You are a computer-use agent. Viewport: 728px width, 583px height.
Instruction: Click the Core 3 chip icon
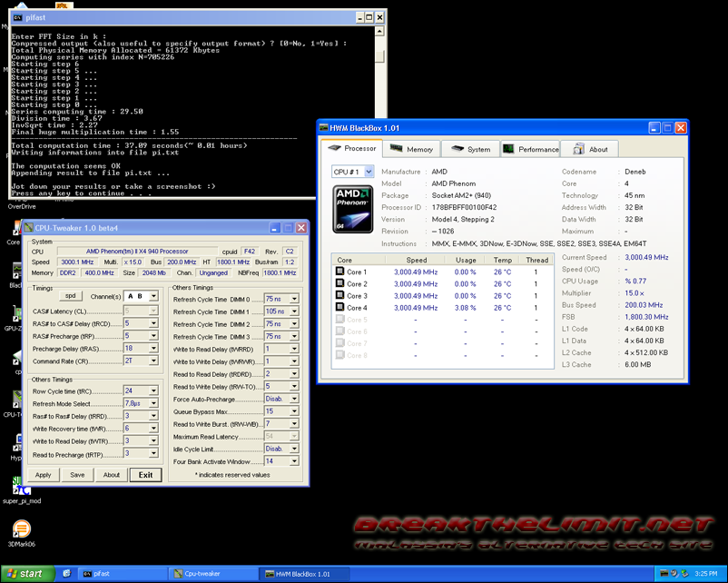(x=339, y=295)
